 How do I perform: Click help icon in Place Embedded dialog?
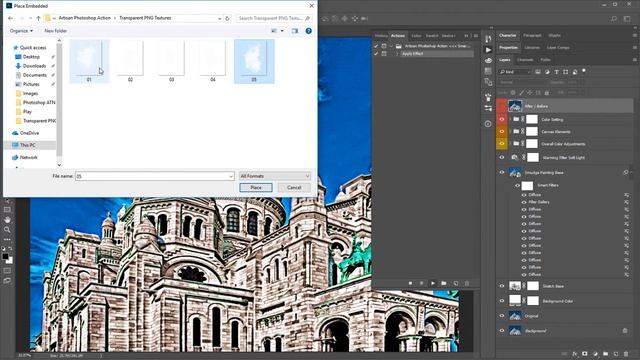[x=309, y=31]
